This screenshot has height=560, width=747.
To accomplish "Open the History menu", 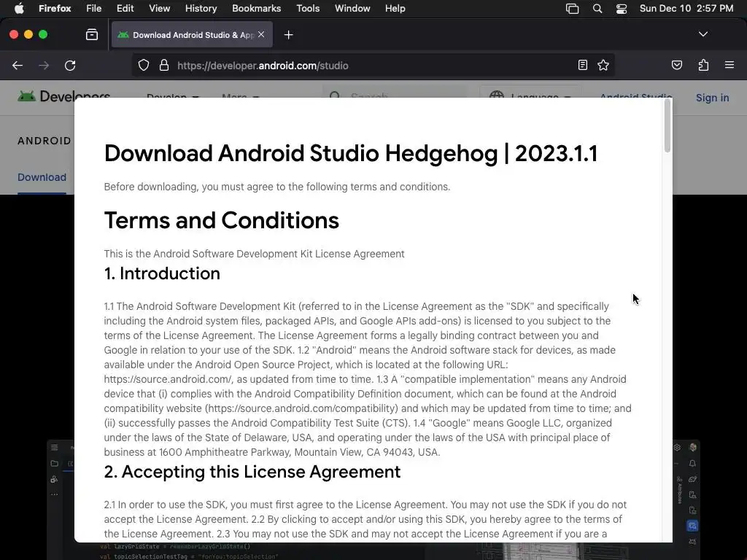I will [201, 8].
